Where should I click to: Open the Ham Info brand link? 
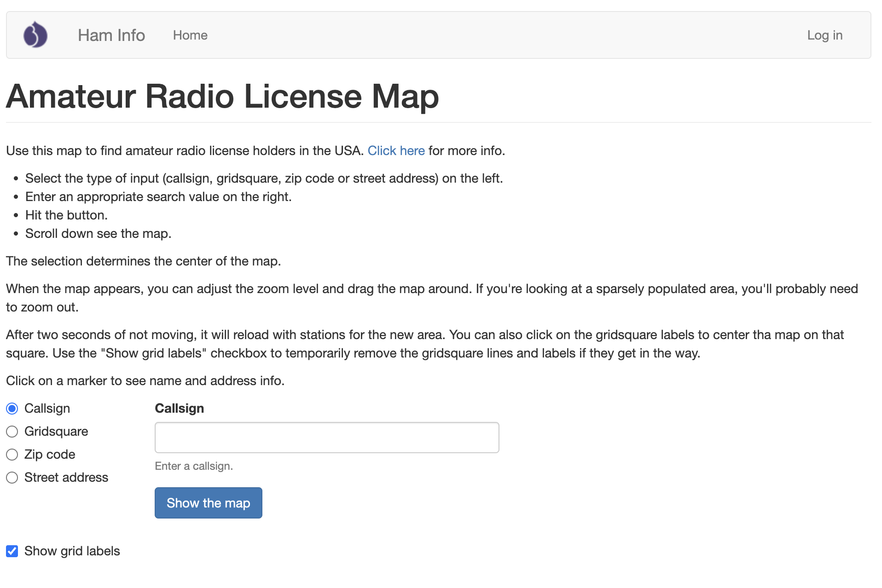coord(111,35)
